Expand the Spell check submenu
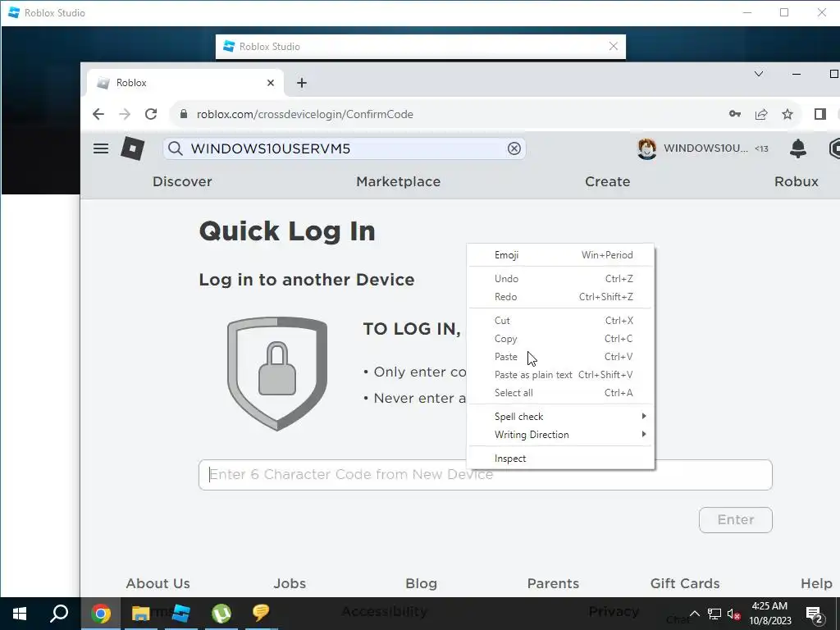The width and height of the screenshot is (840, 630). (x=560, y=416)
